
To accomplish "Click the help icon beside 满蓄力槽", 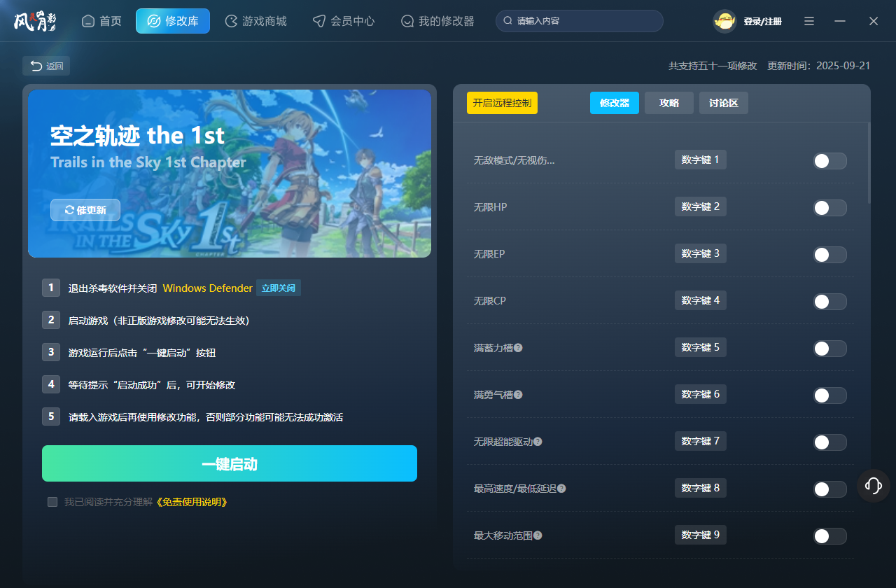I will pyautogui.click(x=518, y=348).
